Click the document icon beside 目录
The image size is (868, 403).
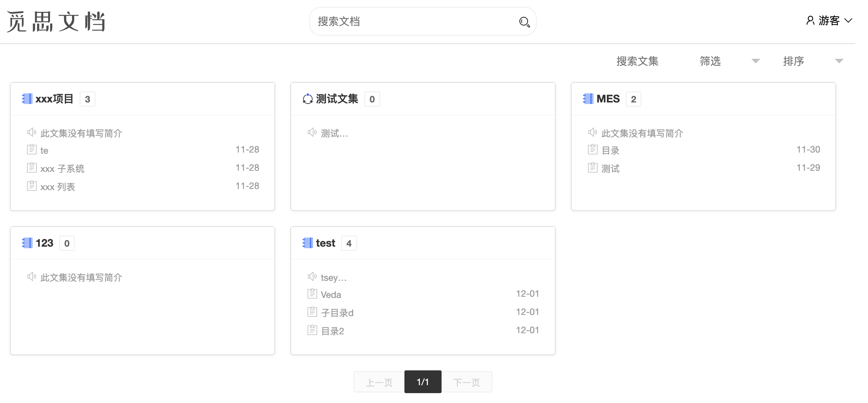coord(592,149)
